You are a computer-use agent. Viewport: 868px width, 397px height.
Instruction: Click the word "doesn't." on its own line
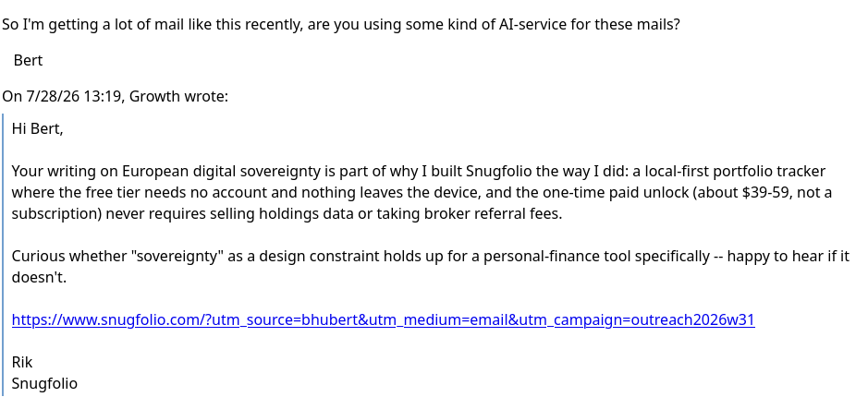[39, 278]
